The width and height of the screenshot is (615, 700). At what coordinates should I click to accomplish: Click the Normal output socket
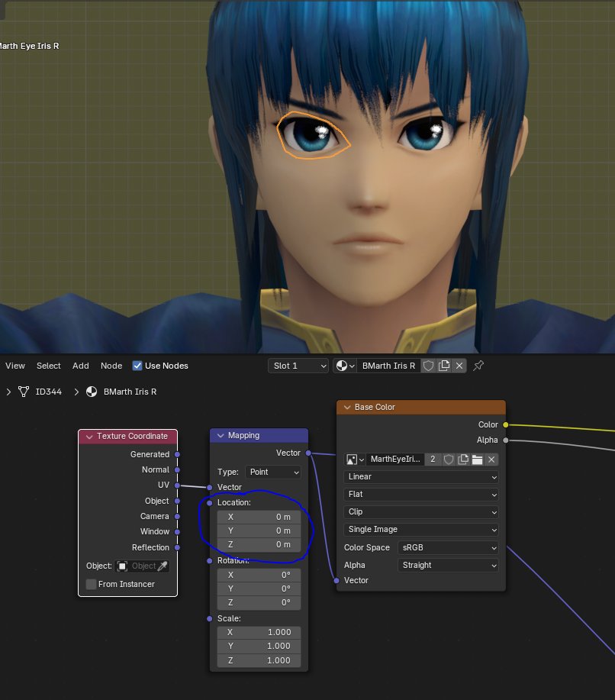[177, 469]
